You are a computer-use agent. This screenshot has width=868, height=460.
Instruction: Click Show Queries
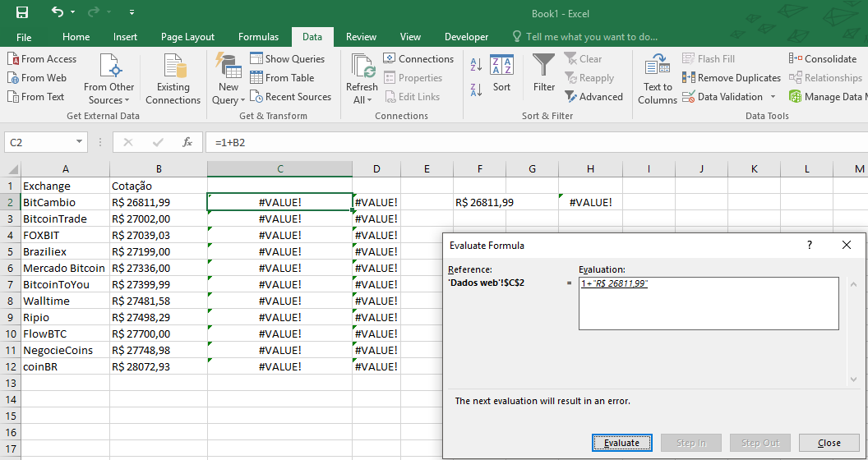pos(288,59)
